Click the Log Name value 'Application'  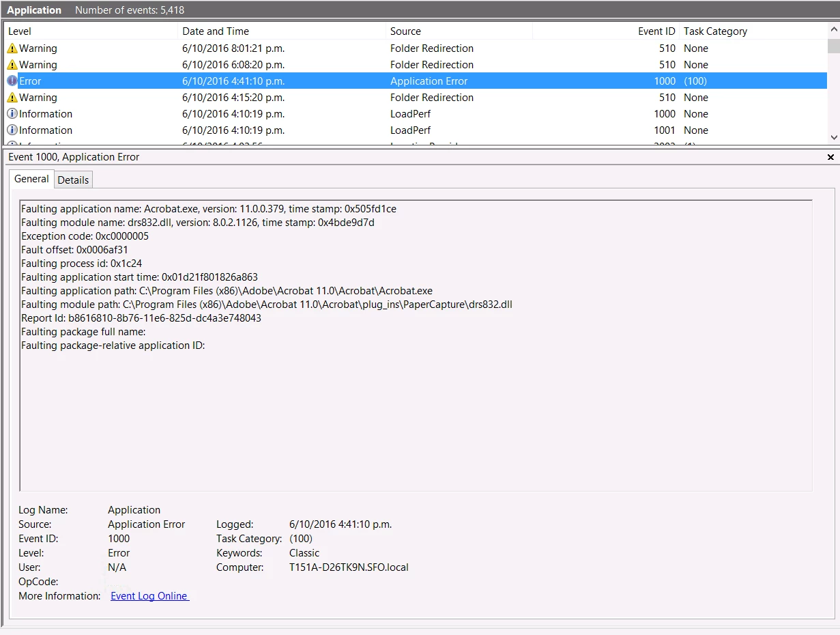click(x=134, y=510)
